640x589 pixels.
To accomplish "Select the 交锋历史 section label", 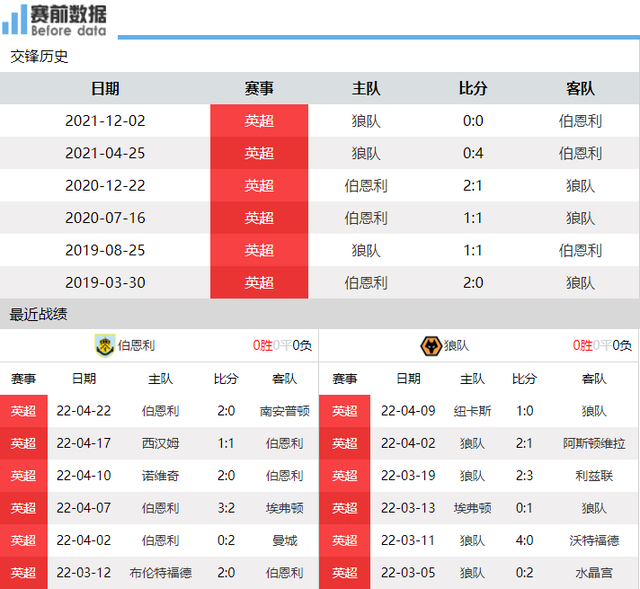I will point(39,56).
